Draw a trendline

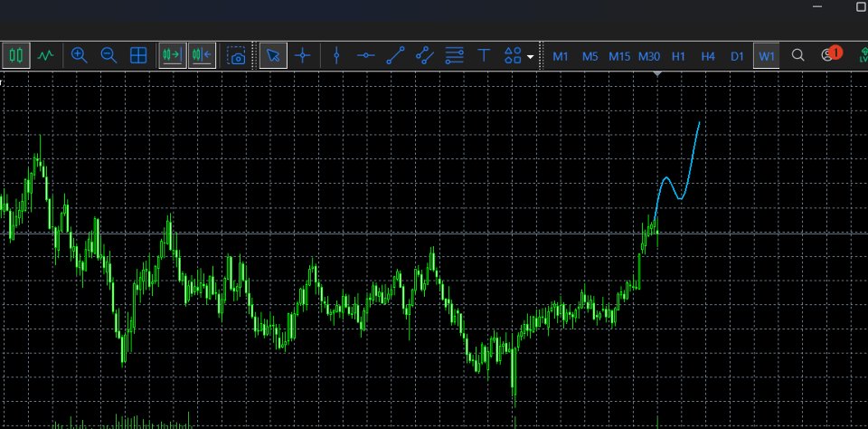(x=395, y=55)
